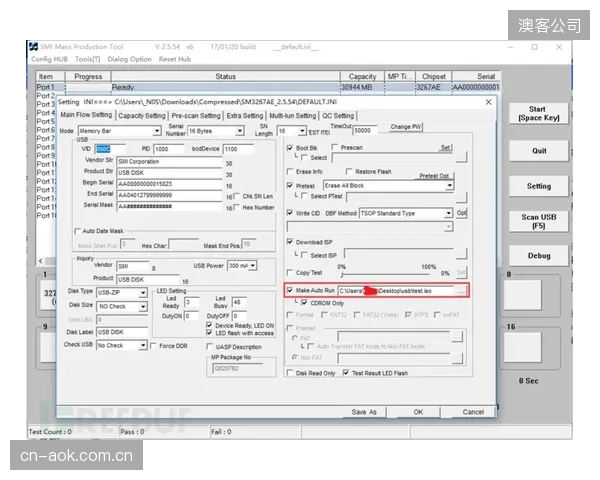The height and width of the screenshot is (480, 600).
Task: Click the VID input field
Action: [x=109, y=149]
